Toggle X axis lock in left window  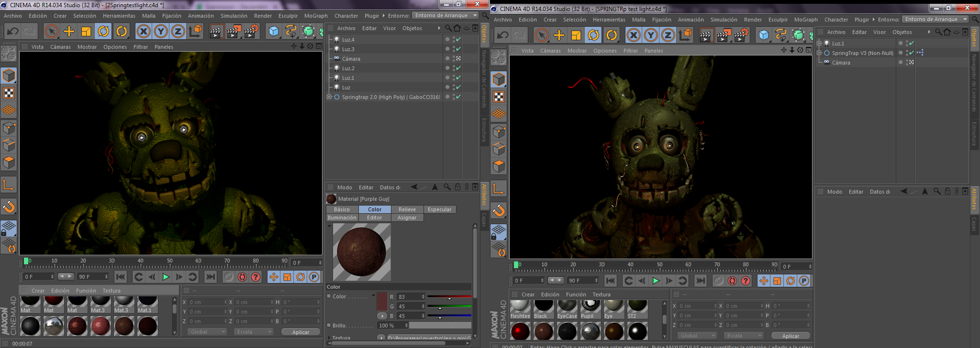coord(143,32)
